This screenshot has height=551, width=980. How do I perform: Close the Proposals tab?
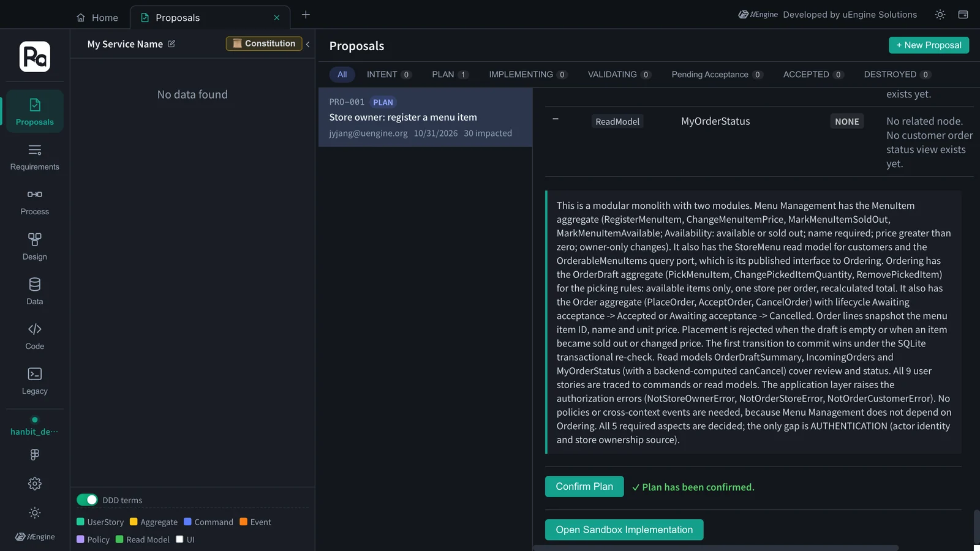click(277, 18)
